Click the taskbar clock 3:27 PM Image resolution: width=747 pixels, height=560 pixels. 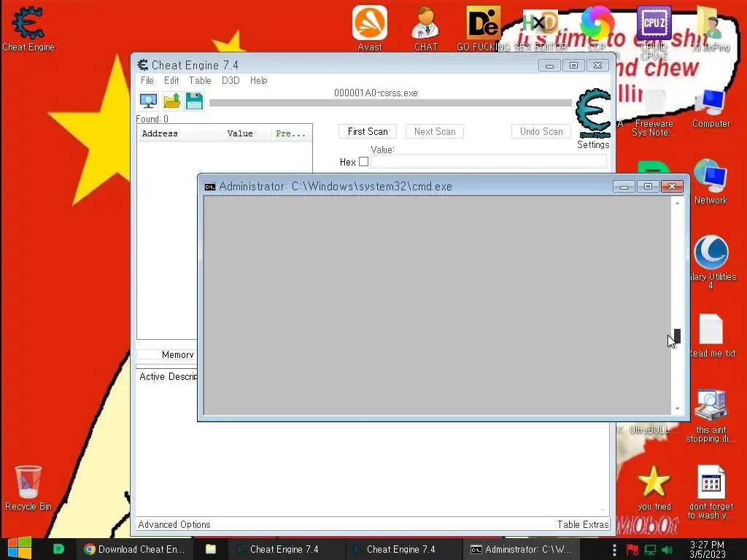(707, 550)
